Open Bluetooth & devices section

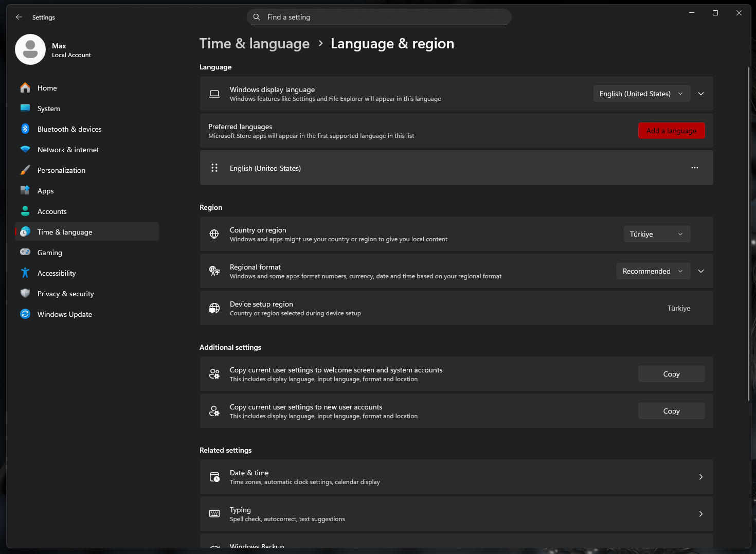click(87, 129)
